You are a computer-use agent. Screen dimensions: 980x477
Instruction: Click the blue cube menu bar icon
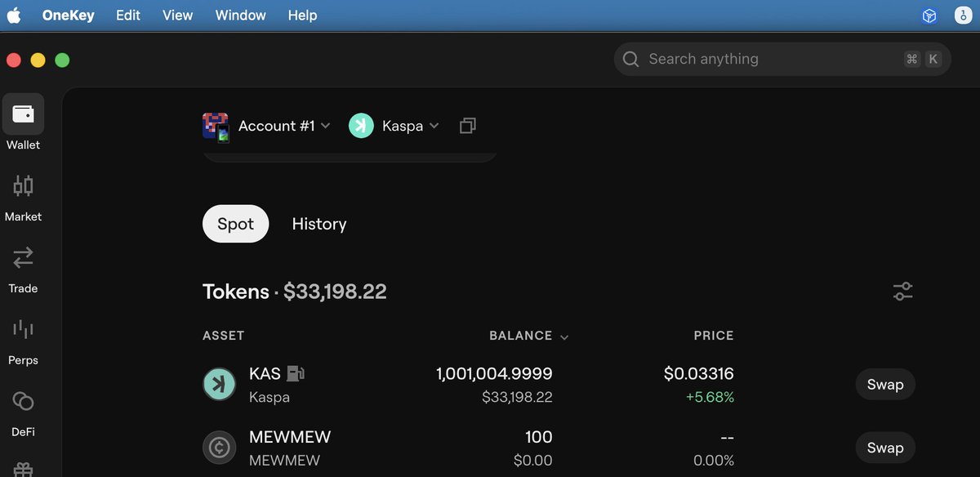[929, 16]
